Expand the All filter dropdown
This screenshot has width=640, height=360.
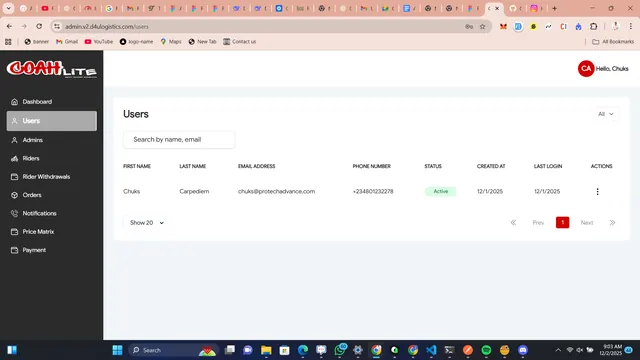(606, 114)
